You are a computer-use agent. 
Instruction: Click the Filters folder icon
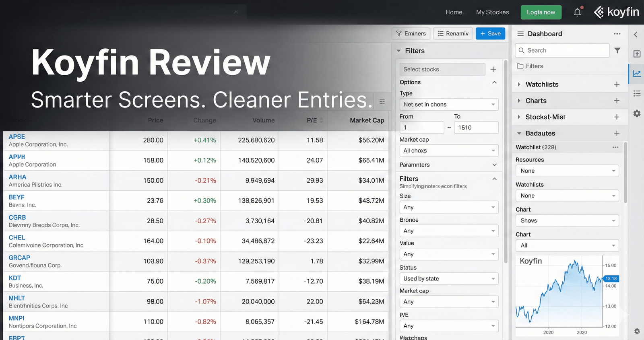tap(520, 66)
